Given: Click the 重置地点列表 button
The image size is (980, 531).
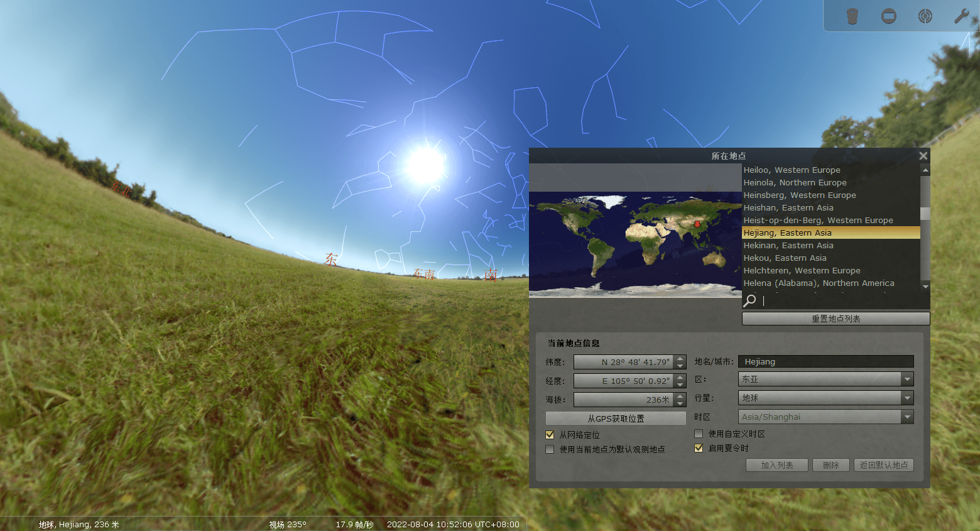Looking at the screenshot, I should click(x=836, y=319).
